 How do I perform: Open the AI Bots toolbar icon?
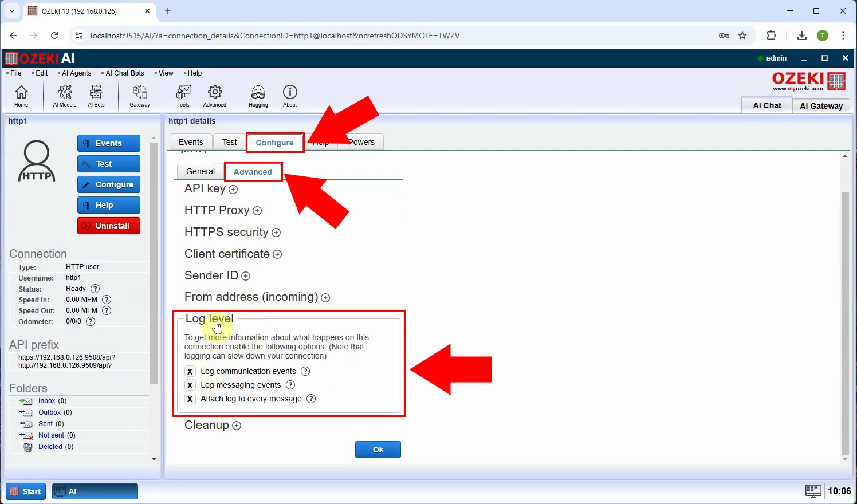click(96, 96)
